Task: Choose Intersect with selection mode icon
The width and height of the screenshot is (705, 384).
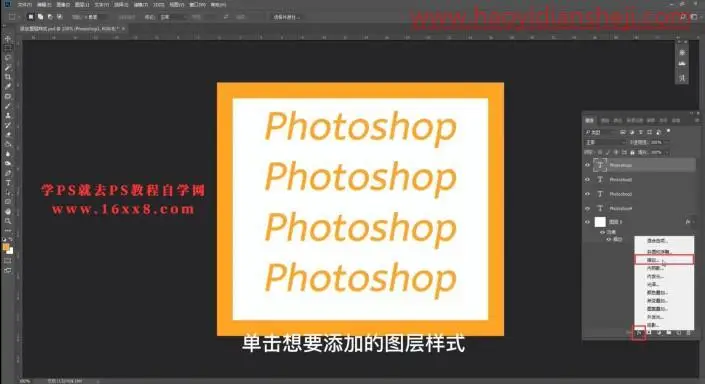Action: click(x=59, y=17)
